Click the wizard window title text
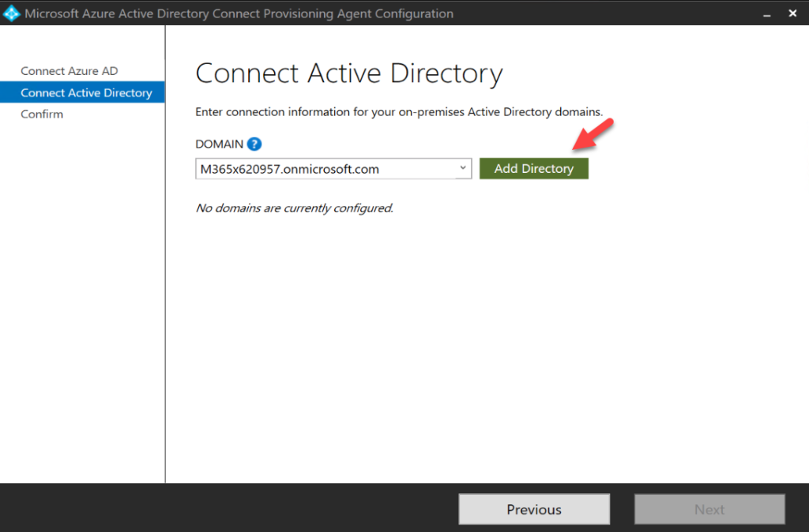 [237, 13]
